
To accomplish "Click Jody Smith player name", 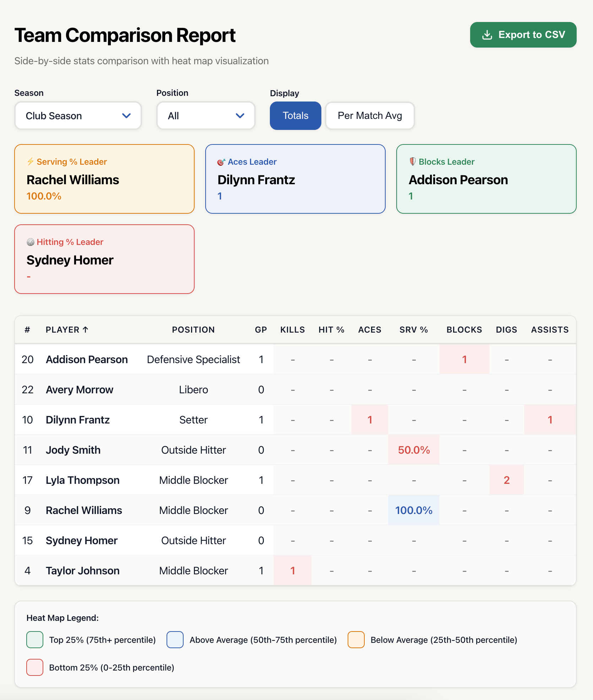I will (x=73, y=450).
